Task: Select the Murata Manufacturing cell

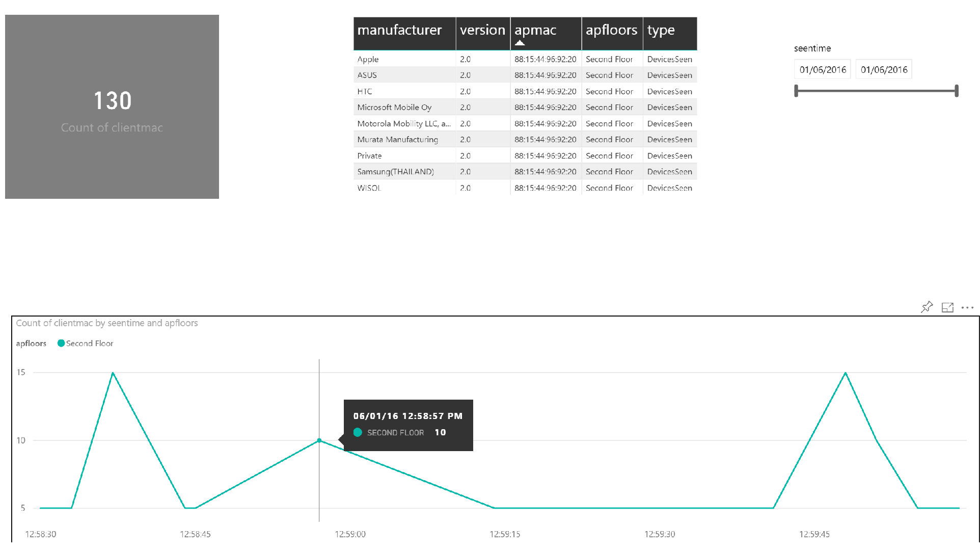Action: pyautogui.click(x=404, y=139)
